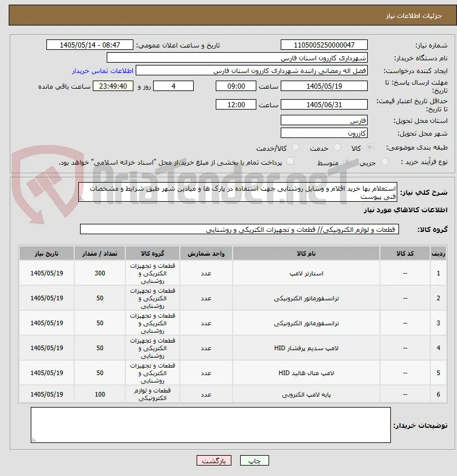Click the price validity date 1405/06/31 field
Viewport: 457px width, 476px height.
pos(324,104)
